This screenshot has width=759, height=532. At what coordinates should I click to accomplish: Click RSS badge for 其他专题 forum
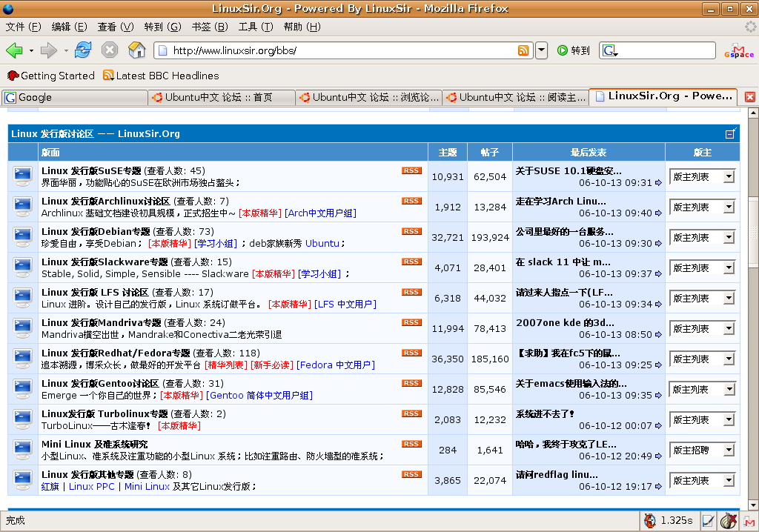[411, 474]
